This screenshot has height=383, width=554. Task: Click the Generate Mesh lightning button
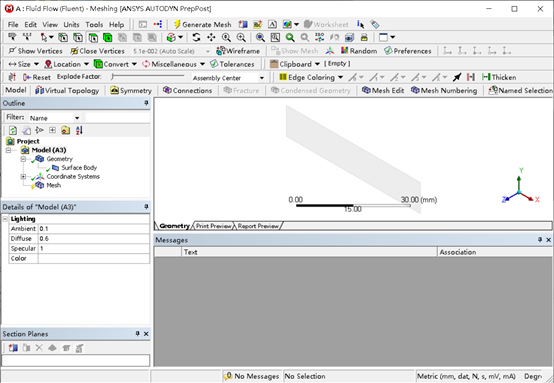pyautogui.click(x=202, y=24)
